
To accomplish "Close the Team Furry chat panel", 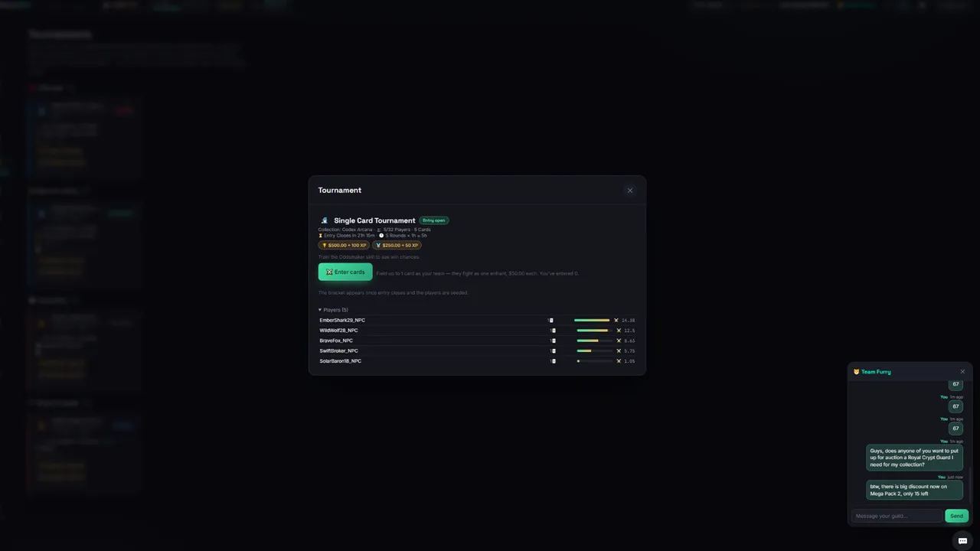I will 962,372.
